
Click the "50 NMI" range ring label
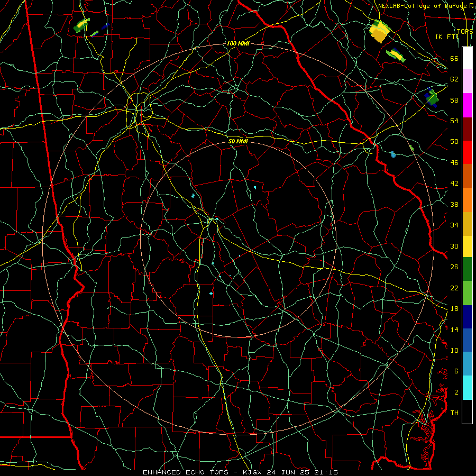pyautogui.click(x=238, y=141)
